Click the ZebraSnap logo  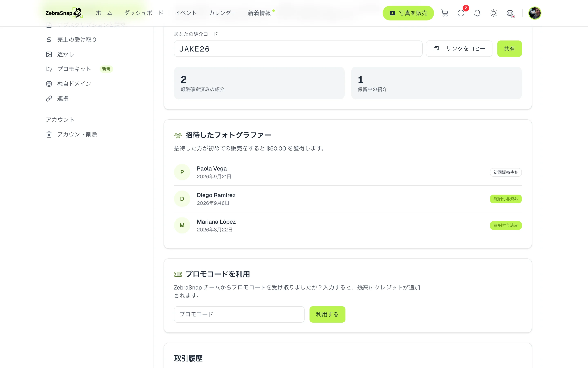pyautogui.click(x=64, y=13)
